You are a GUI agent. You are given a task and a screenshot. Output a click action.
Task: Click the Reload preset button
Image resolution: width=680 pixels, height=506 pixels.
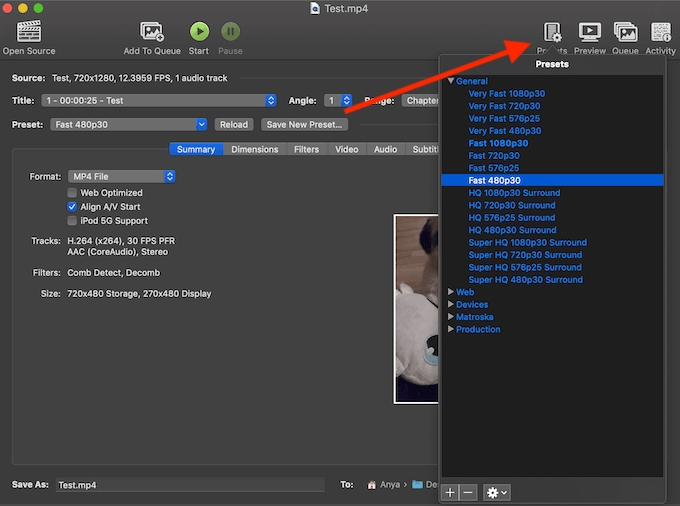[234, 124]
